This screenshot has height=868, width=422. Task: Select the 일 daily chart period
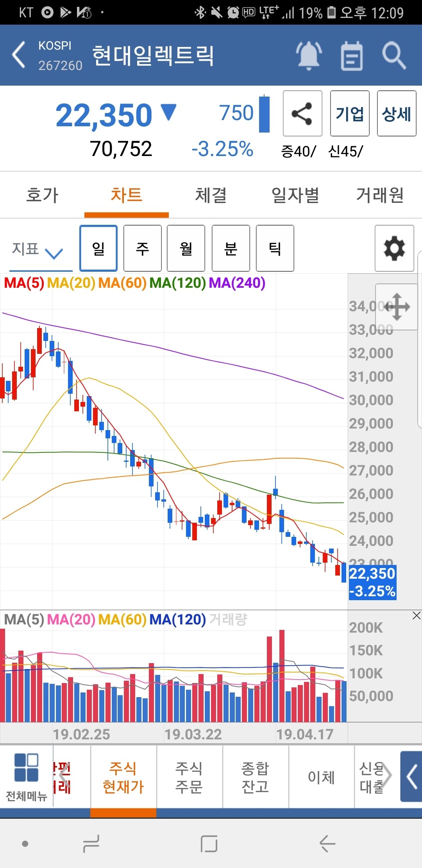point(98,248)
